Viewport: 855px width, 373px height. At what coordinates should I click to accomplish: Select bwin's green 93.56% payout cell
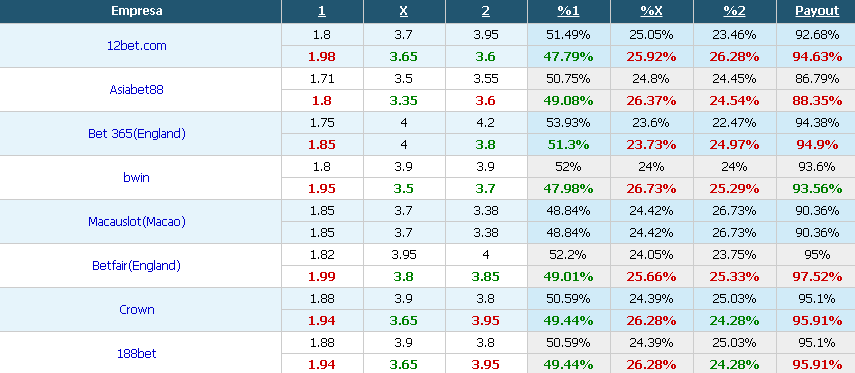coord(817,189)
